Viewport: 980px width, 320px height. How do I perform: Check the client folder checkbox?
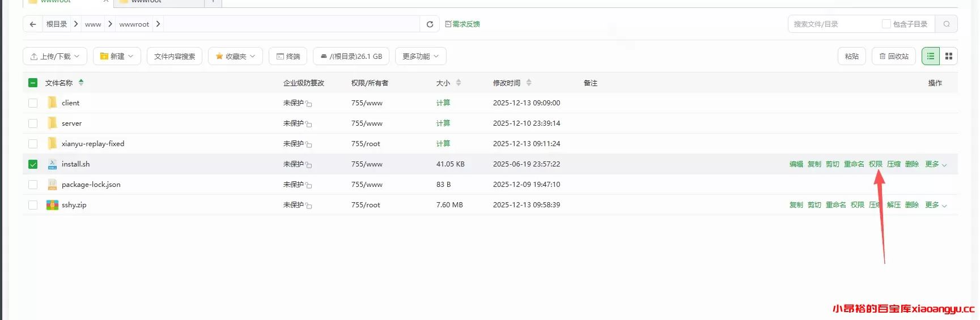click(33, 103)
